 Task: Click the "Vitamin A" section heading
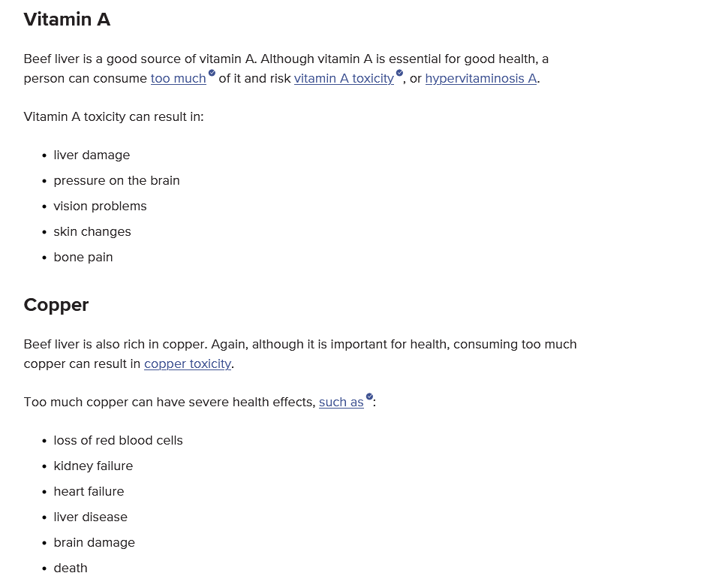pyautogui.click(x=67, y=20)
